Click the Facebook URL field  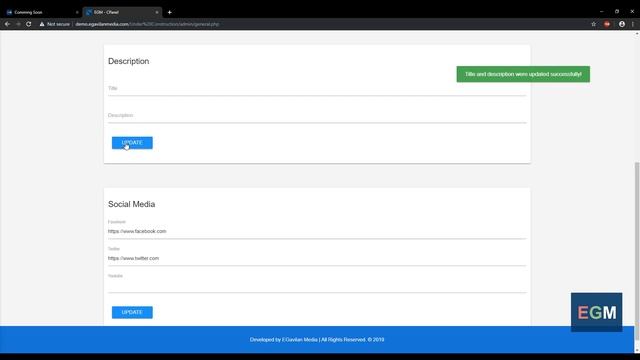(317, 231)
